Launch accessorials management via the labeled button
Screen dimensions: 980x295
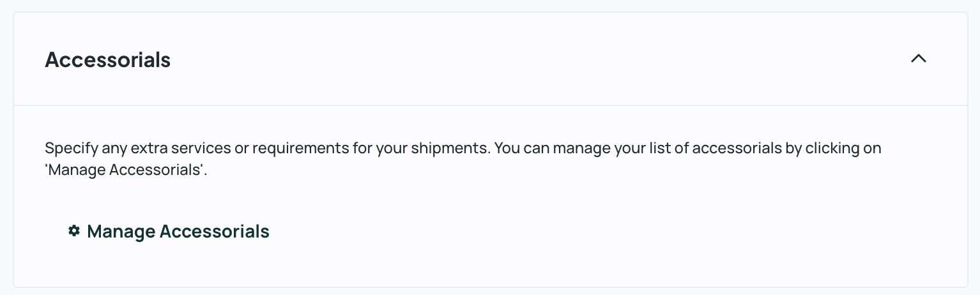pos(169,231)
